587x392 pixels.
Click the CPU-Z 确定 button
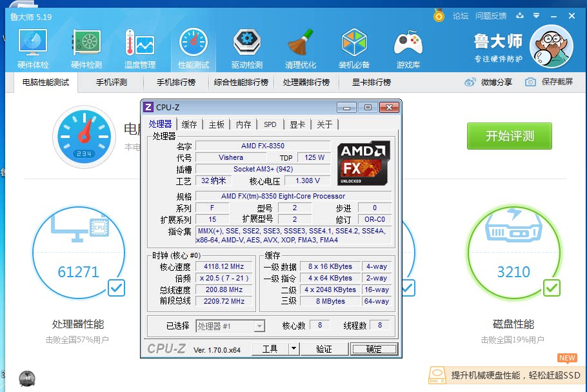pyautogui.click(x=374, y=349)
